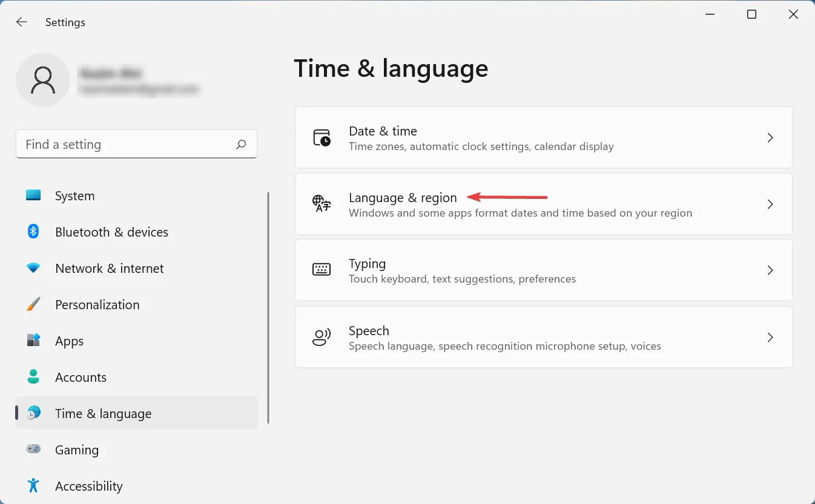
Task: Click the Personalization paintbrush icon
Action: pyautogui.click(x=33, y=304)
